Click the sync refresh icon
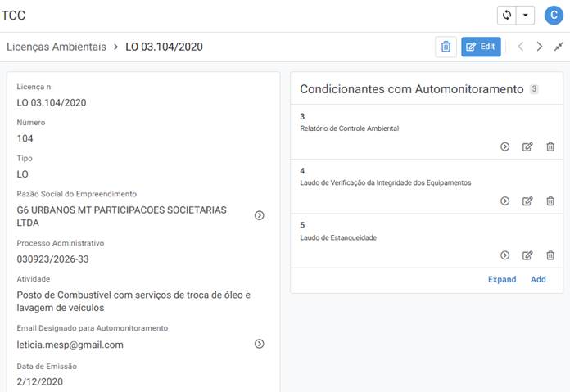Image resolution: width=570 pixels, height=392 pixels. pyautogui.click(x=507, y=16)
